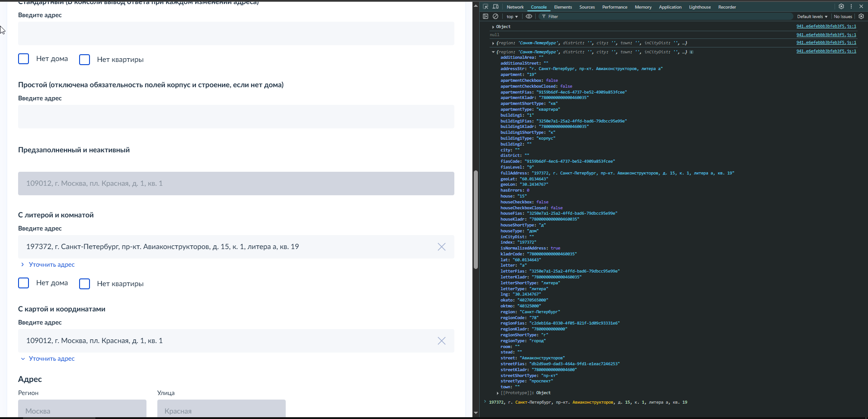Expand the collapsed region Санкт-Петербург object
868x419 pixels.
(x=493, y=43)
